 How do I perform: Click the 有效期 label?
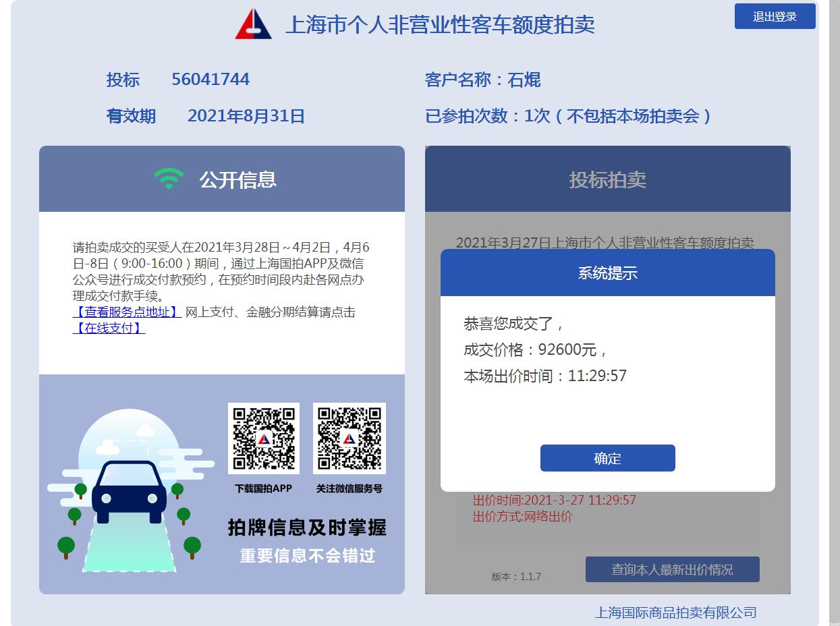(x=131, y=116)
